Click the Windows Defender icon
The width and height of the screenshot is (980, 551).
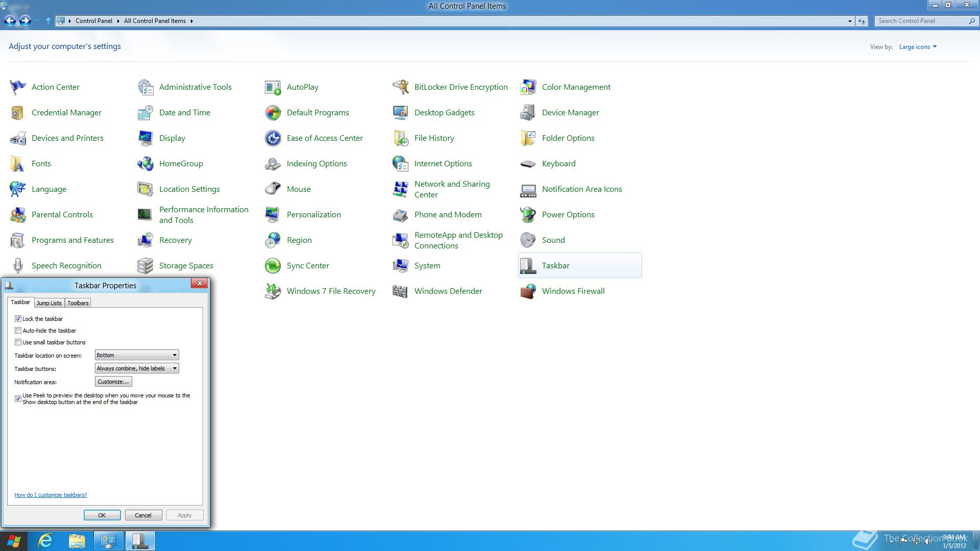click(x=401, y=291)
